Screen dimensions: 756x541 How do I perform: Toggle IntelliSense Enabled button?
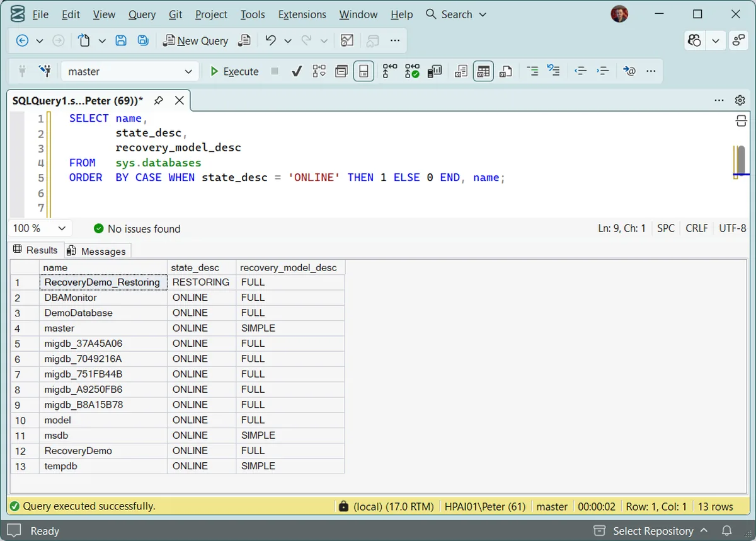pos(364,71)
